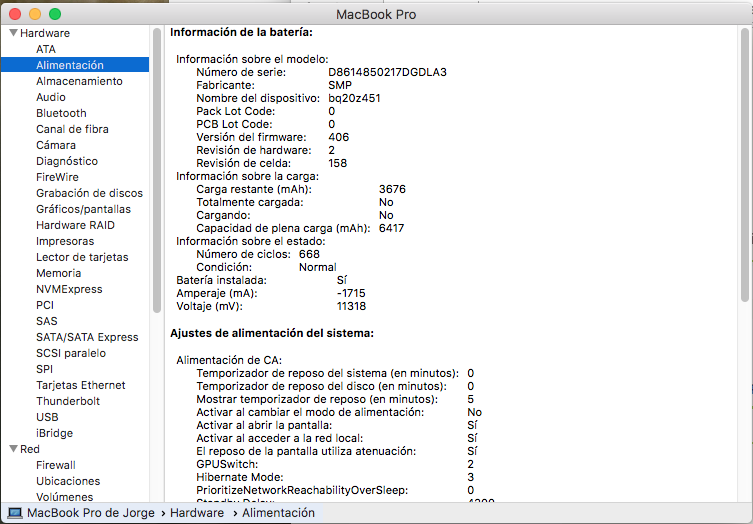The height and width of the screenshot is (524, 753).
Task: Open the USB hardware entry
Action: click(x=47, y=417)
